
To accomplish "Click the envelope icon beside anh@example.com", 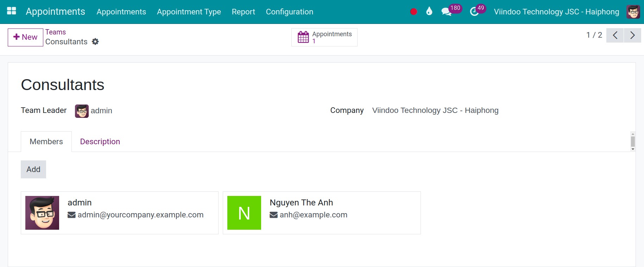I will click(x=273, y=215).
